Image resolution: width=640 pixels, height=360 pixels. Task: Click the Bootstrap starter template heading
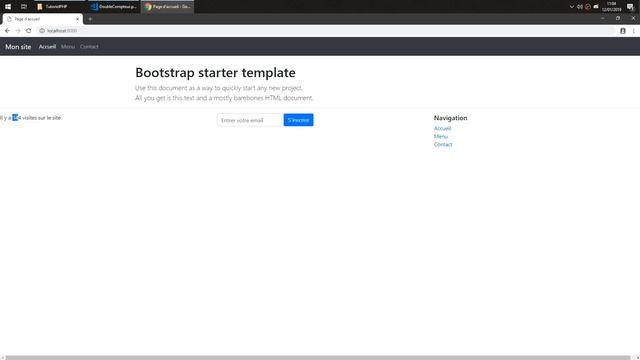click(x=215, y=73)
